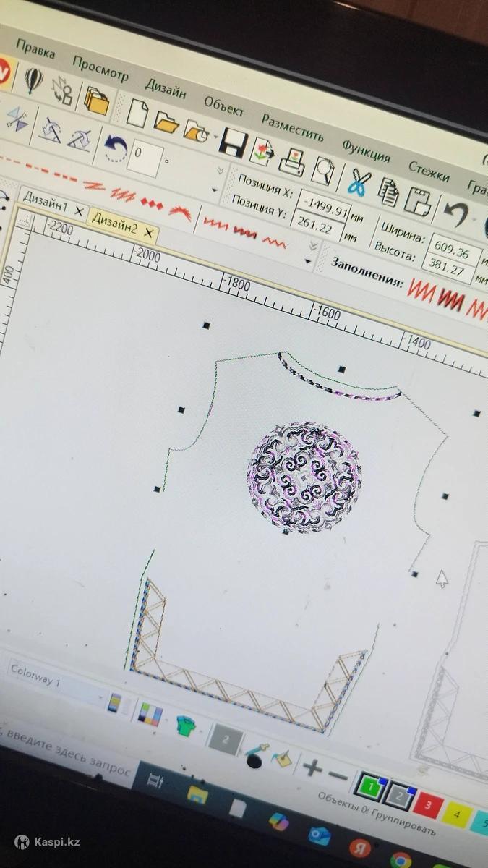Open the Правка menu

pyautogui.click(x=35, y=49)
